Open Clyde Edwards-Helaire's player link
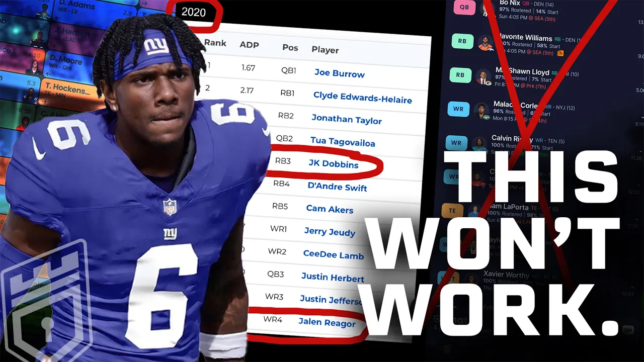 (362, 97)
